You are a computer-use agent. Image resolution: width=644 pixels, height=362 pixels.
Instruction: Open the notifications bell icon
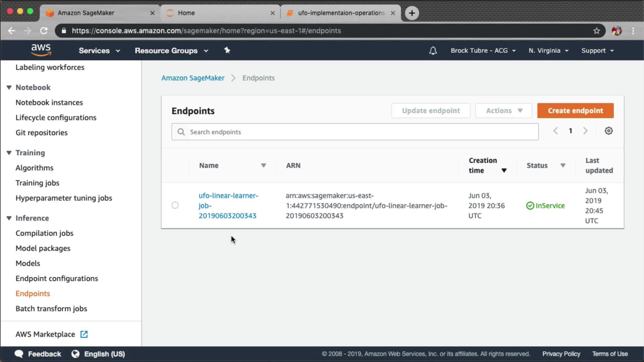(x=433, y=51)
